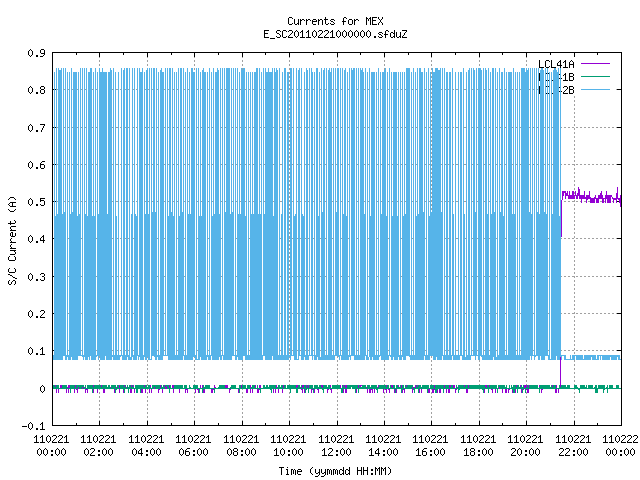Screen dimensions: 640x480
Task: Click the "110221 16:00" x-axis tick label
Action: pos(430,446)
